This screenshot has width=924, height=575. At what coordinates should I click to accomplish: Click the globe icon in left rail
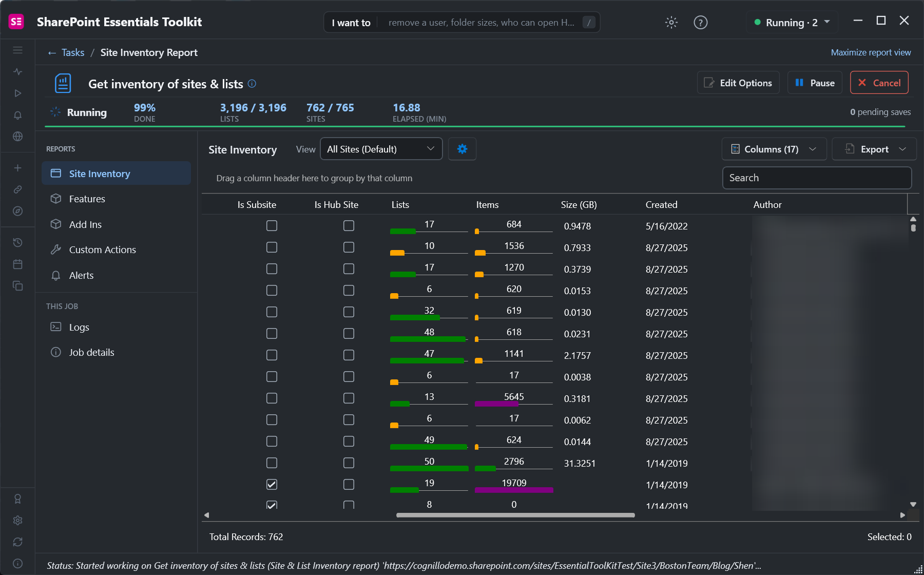click(x=18, y=137)
